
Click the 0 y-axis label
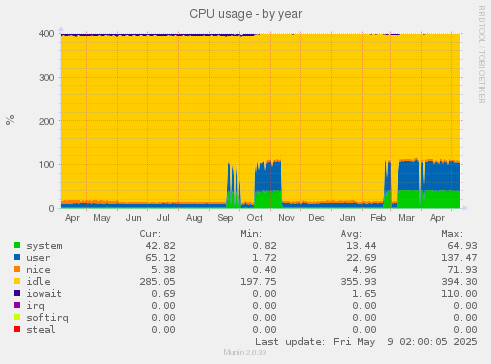[x=51, y=209]
